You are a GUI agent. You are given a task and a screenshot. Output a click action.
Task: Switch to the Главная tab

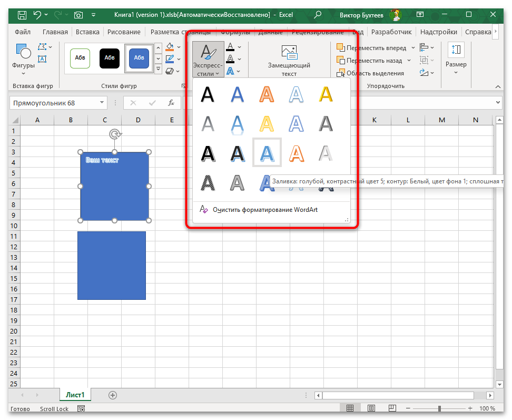pyautogui.click(x=55, y=32)
